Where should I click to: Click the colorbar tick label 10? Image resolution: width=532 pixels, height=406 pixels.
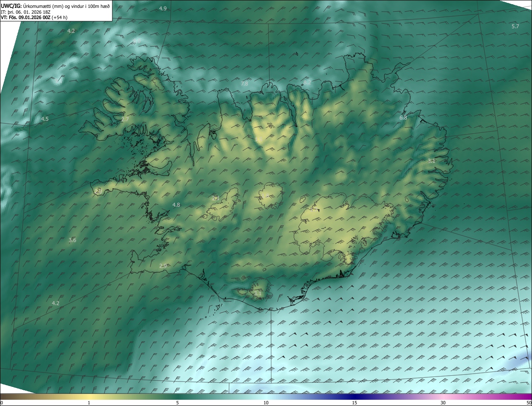pyautogui.click(x=266, y=403)
